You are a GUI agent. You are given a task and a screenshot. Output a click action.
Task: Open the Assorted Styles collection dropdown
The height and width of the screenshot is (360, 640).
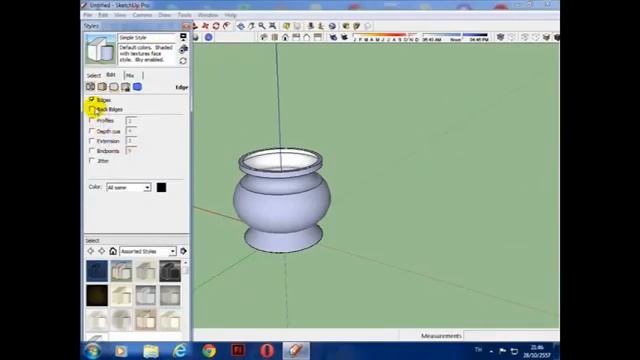point(148,251)
